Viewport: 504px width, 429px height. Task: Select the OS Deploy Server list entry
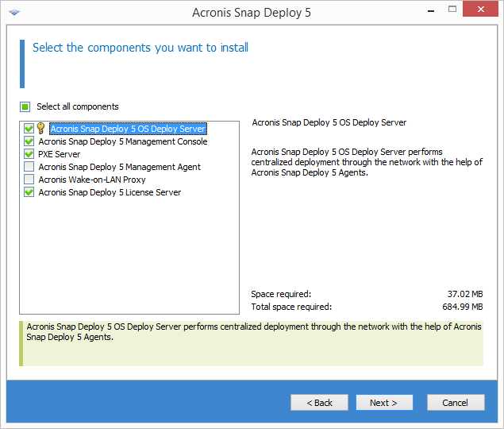tap(127, 129)
